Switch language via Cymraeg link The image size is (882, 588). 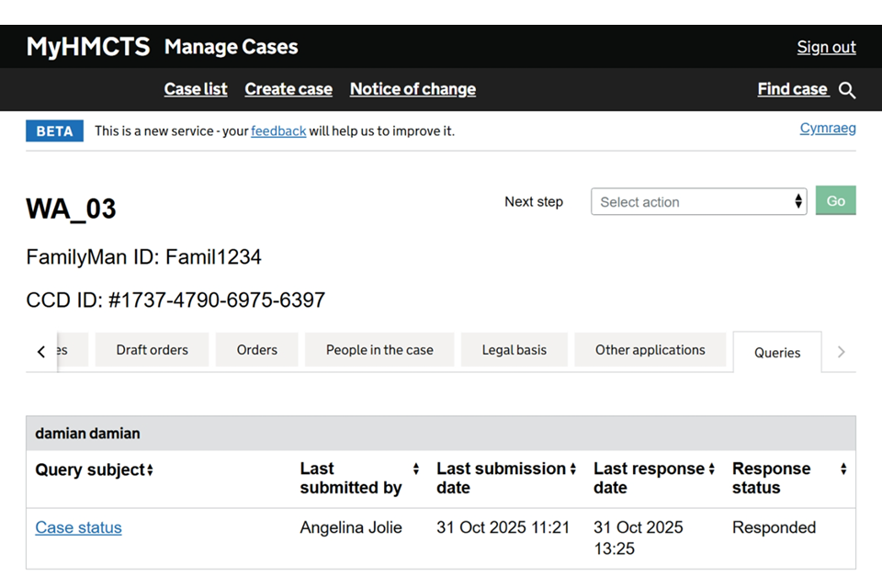(x=828, y=129)
